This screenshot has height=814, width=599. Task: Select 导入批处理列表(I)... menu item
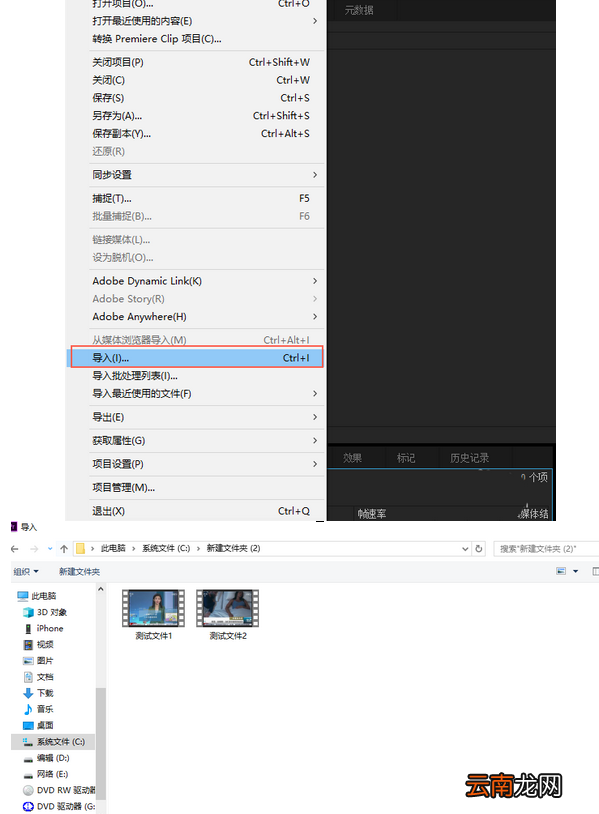206,376
